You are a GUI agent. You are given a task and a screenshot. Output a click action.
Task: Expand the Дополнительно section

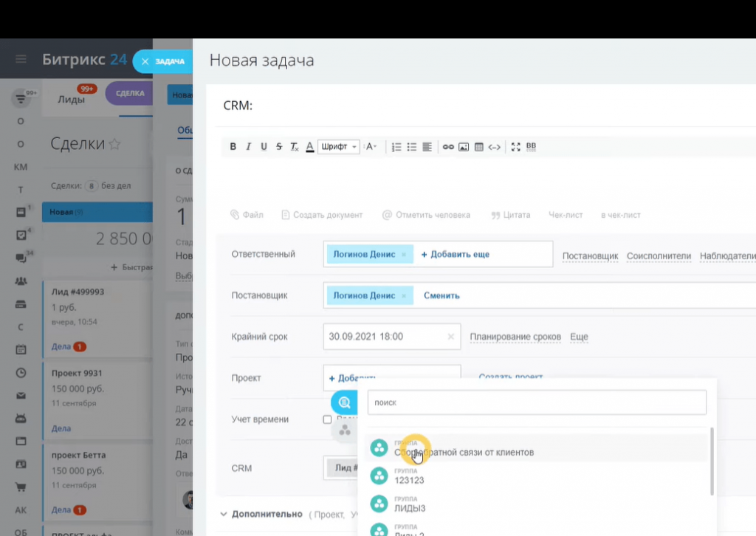coord(261,514)
